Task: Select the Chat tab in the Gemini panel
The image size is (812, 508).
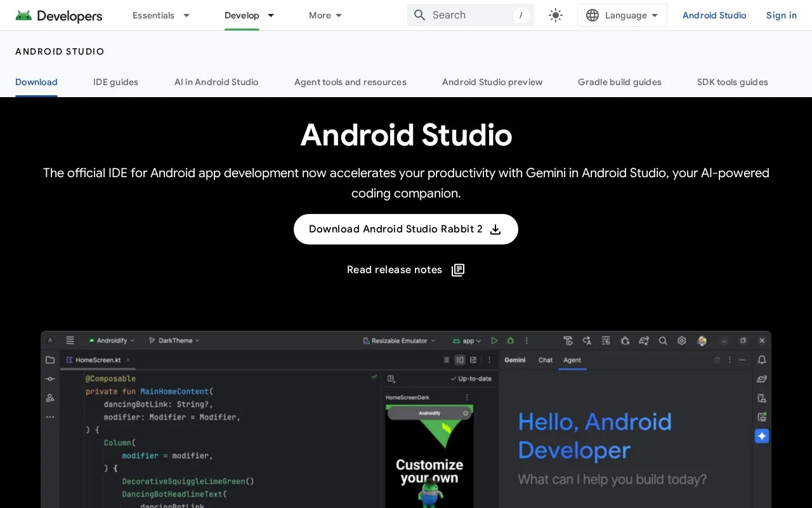Action: pyautogui.click(x=546, y=360)
